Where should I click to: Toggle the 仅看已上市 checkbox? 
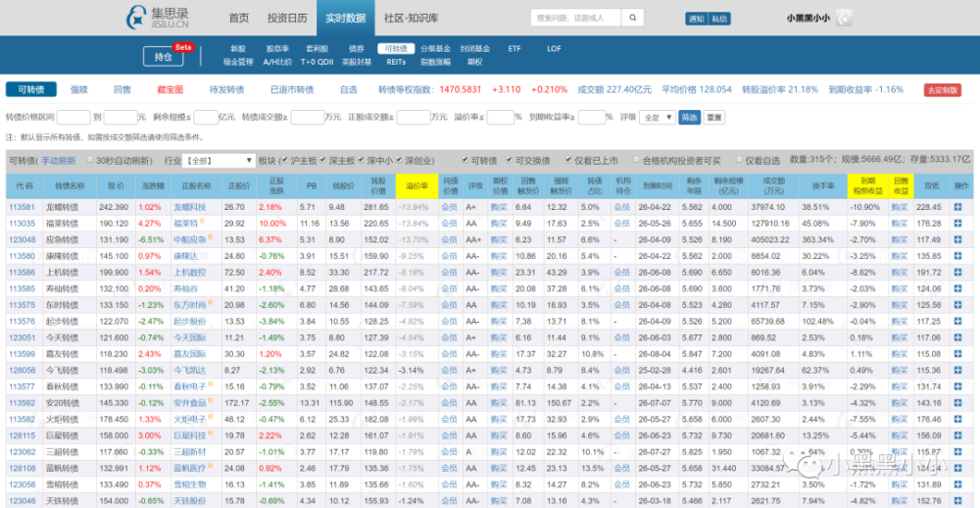click(x=568, y=160)
